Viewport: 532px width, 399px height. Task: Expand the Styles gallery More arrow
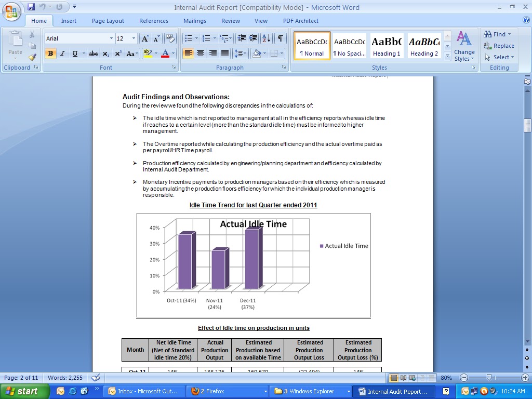(447, 56)
